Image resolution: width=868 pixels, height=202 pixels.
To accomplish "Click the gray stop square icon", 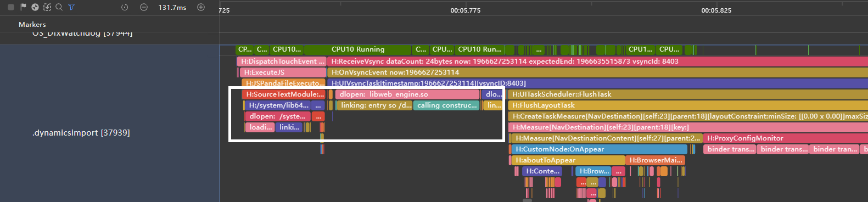I will point(11,7).
